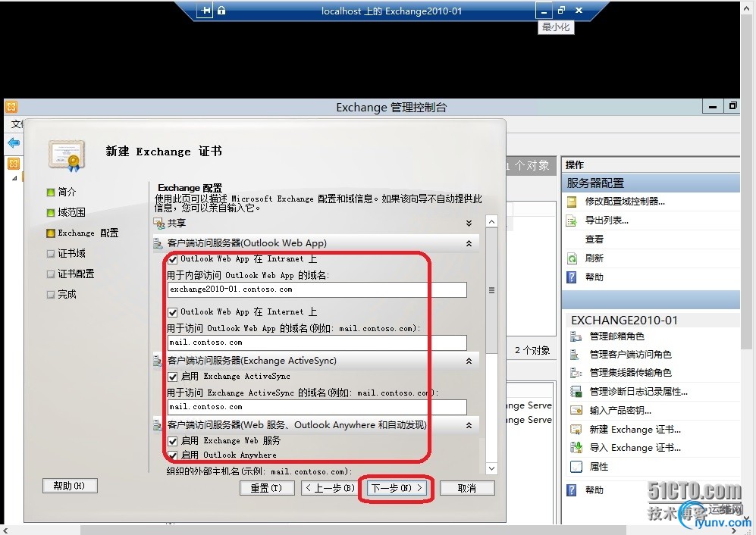Toggle Outlook Web App 在 Intranet 上 checkbox
Screen dimensions: 756x535
click(173, 259)
